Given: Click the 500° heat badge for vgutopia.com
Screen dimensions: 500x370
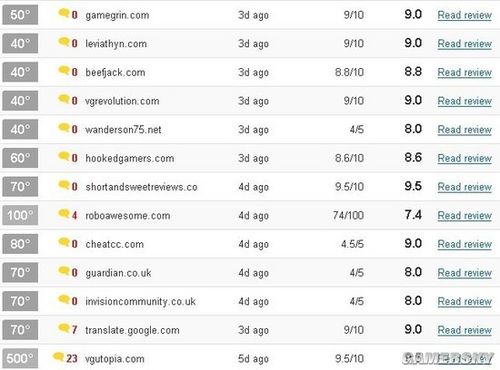Looking at the screenshot, I should click(x=20, y=359).
